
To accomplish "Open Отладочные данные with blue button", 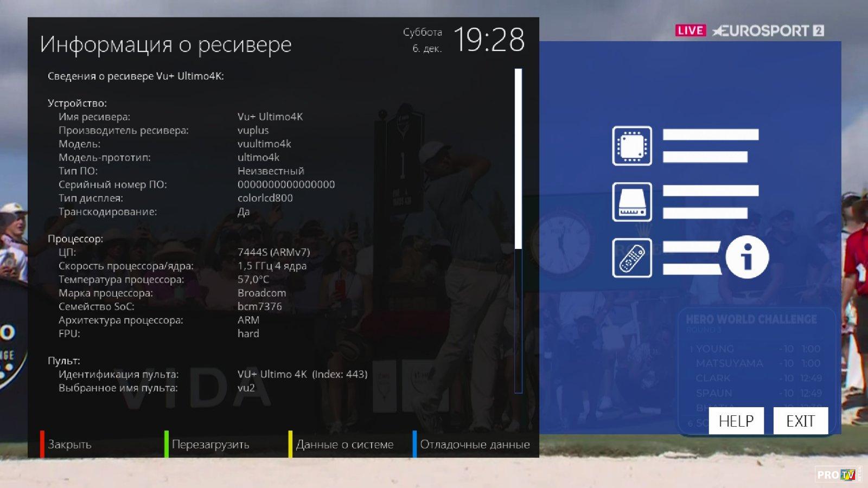I will point(474,445).
